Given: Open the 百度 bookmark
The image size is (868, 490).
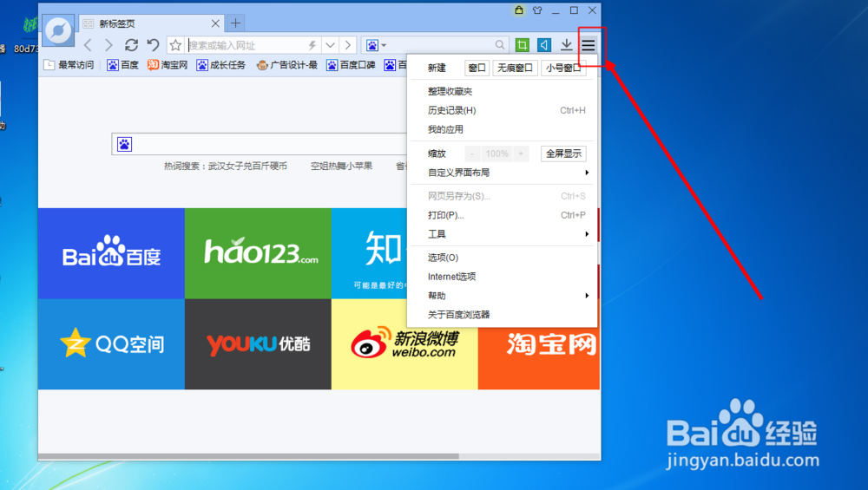Looking at the screenshot, I should (x=123, y=65).
